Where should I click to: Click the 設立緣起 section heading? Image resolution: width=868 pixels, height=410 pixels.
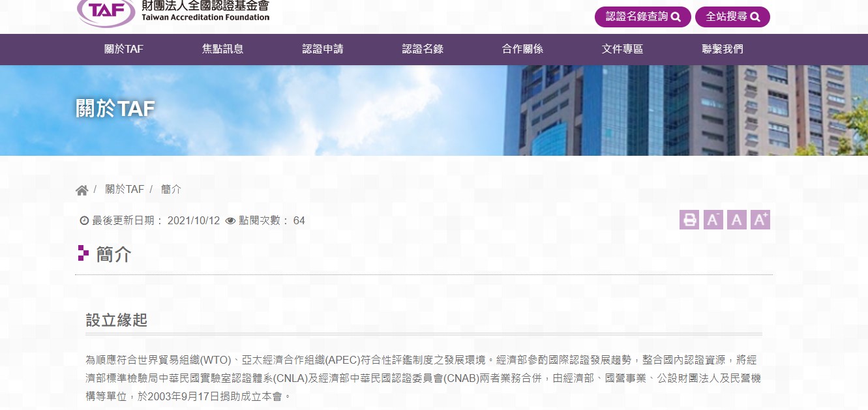pyautogui.click(x=117, y=320)
